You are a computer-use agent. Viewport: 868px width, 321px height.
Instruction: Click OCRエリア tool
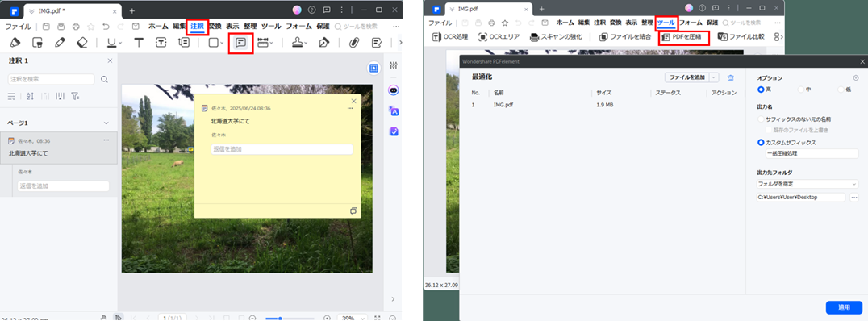point(499,37)
